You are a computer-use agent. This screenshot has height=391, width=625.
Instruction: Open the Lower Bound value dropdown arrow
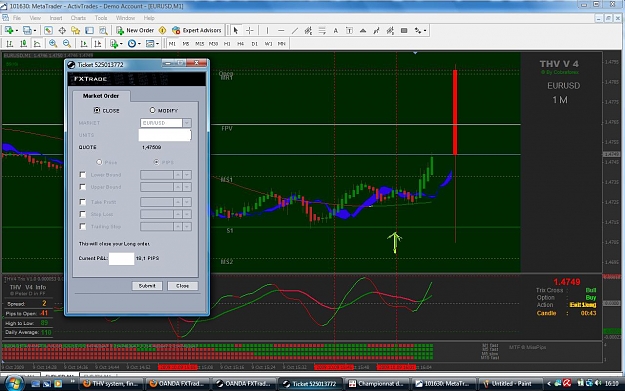187,175
